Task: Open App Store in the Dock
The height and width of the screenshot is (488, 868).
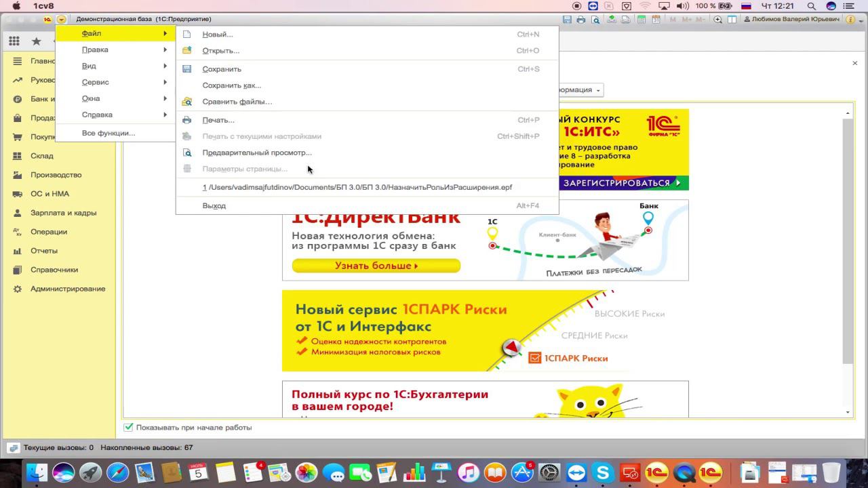Action: click(522, 472)
